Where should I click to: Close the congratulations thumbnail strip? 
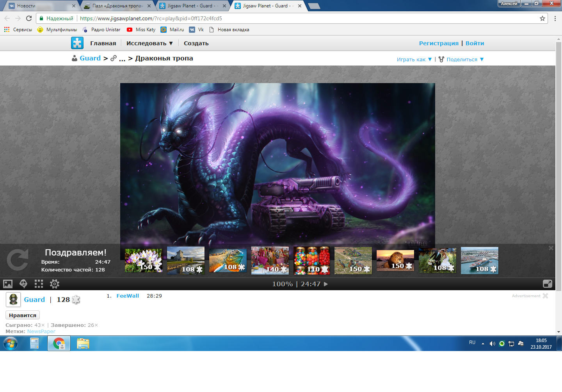click(551, 248)
